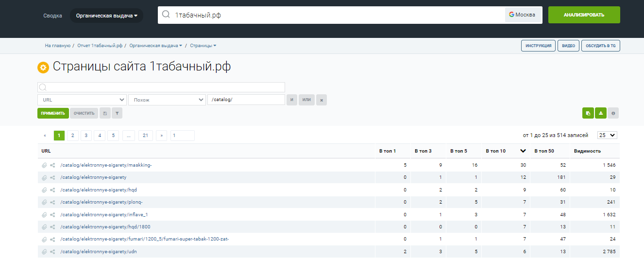Click the share icon in the inflave_1 row
This screenshot has width=644, height=260.
tap(52, 215)
